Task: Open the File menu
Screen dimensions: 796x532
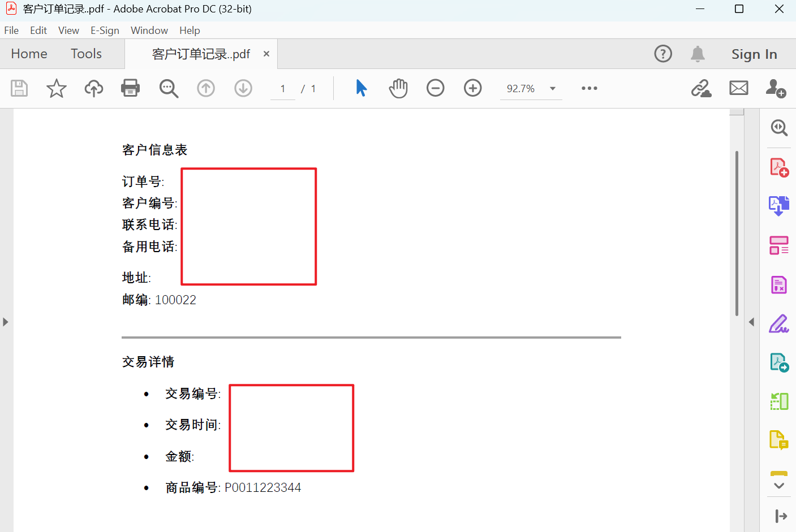Action: [x=11, y=30]
